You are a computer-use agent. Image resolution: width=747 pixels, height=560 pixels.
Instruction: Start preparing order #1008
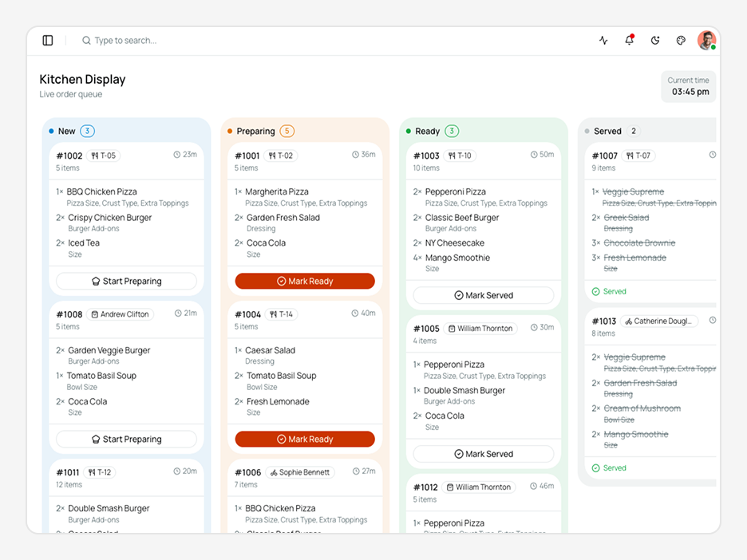click(x=126, y=439)
